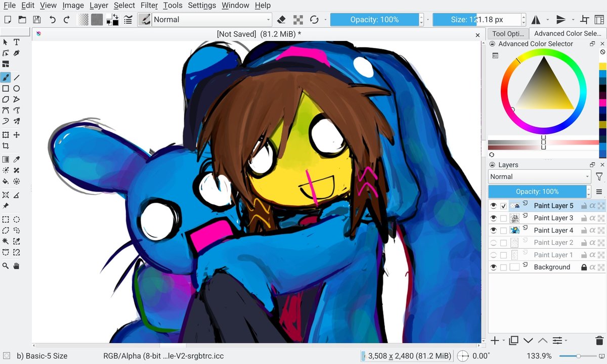
Task: Hide Paint Layer 3 via eye icon
Action: click(x=493, y=218)
